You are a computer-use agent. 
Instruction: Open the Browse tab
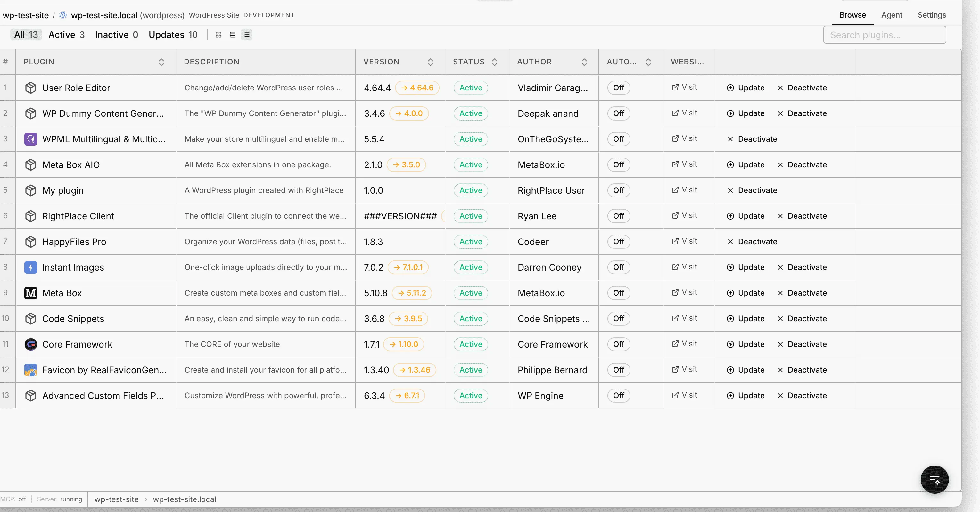point(852,15)
